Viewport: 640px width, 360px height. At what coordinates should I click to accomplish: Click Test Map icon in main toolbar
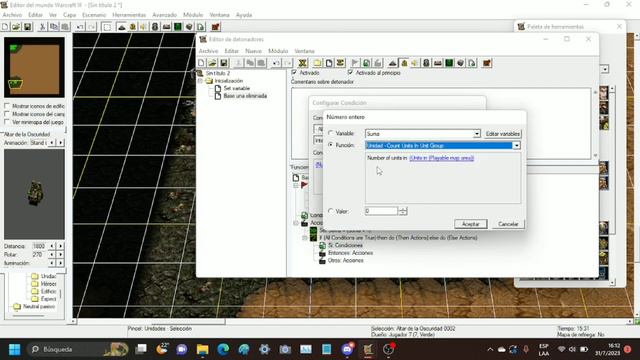pos(216,27)
